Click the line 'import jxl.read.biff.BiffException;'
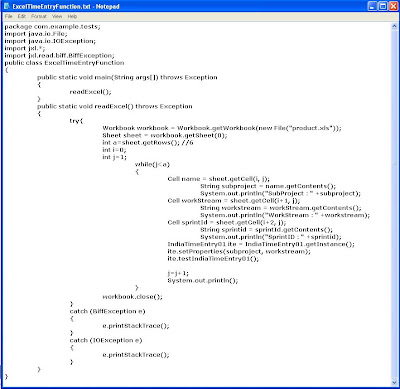Viewport: 400px width, 389px height. coord(59,56)
